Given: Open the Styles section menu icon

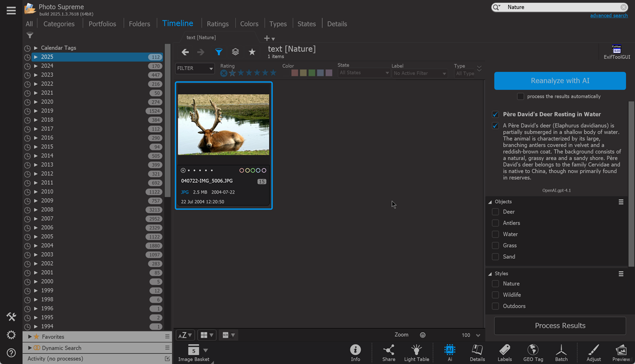Looking at the screenshot, I should (x=621, y=274).
